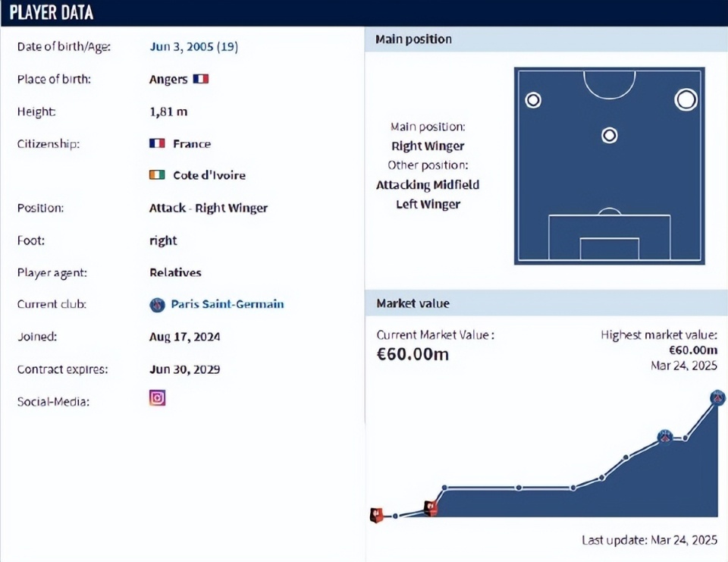Select the small dot between the two Rennes crests
This screenshot has width=728, height=562.
click(x=396, y=516)
